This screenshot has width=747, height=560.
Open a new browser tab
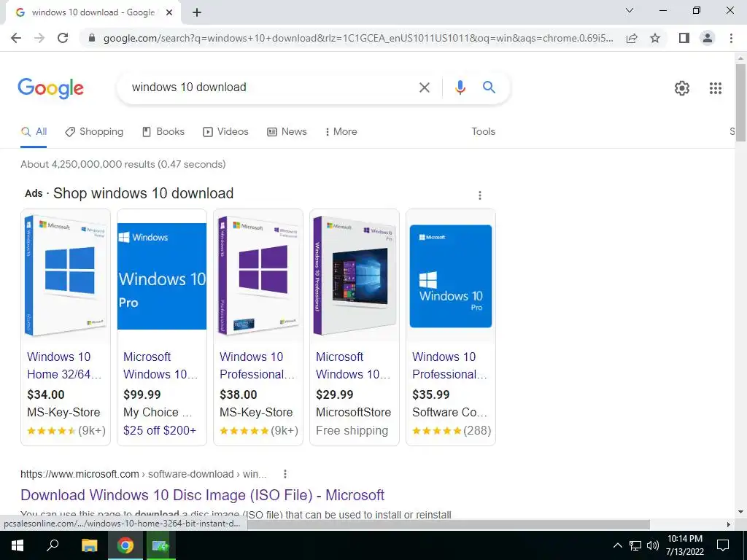pyautogui.click(x=197, y=12)
